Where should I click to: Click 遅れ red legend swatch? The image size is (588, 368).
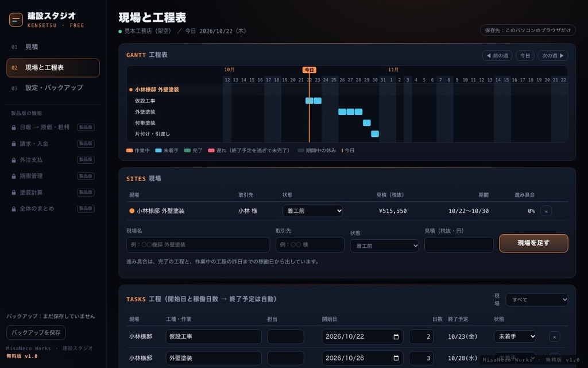point(211,151)
